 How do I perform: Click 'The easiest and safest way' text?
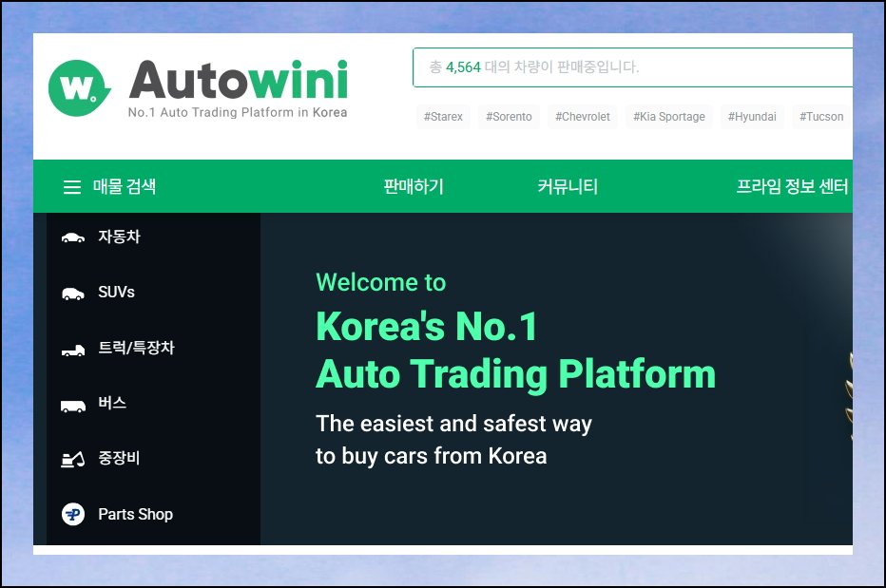point(453,424)
